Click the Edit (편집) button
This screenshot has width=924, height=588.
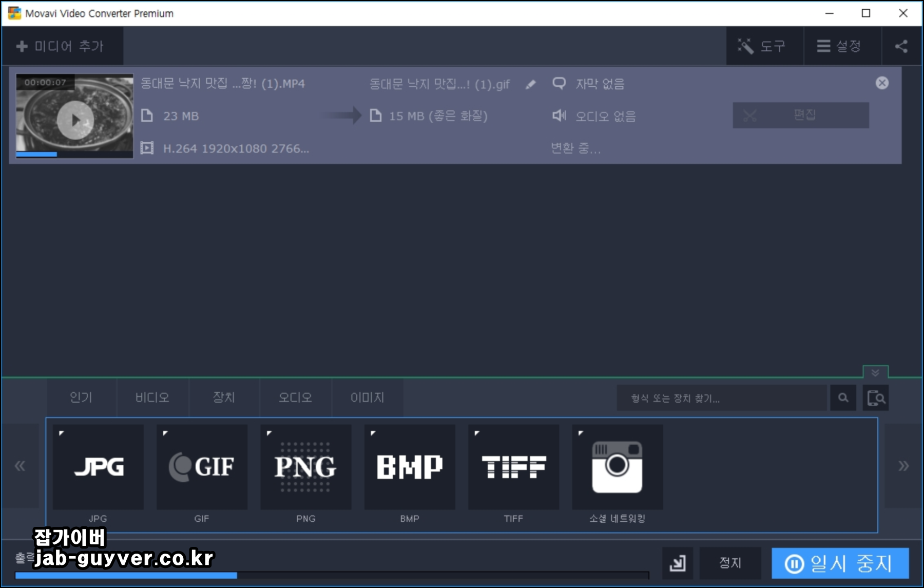coord(801,115)
